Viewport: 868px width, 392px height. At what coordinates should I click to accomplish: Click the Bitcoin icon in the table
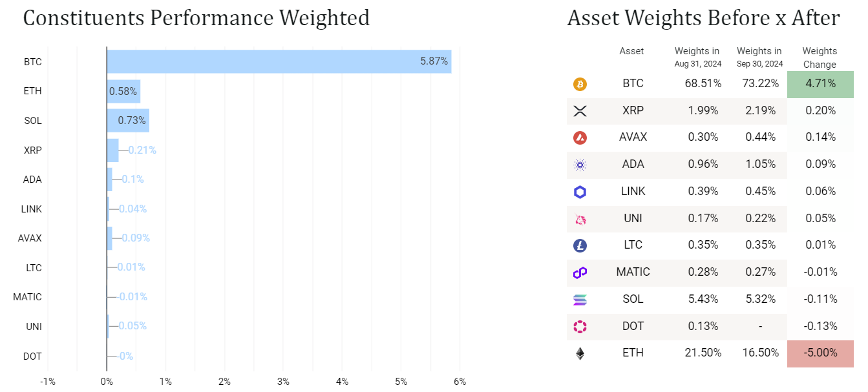(580, 84)
